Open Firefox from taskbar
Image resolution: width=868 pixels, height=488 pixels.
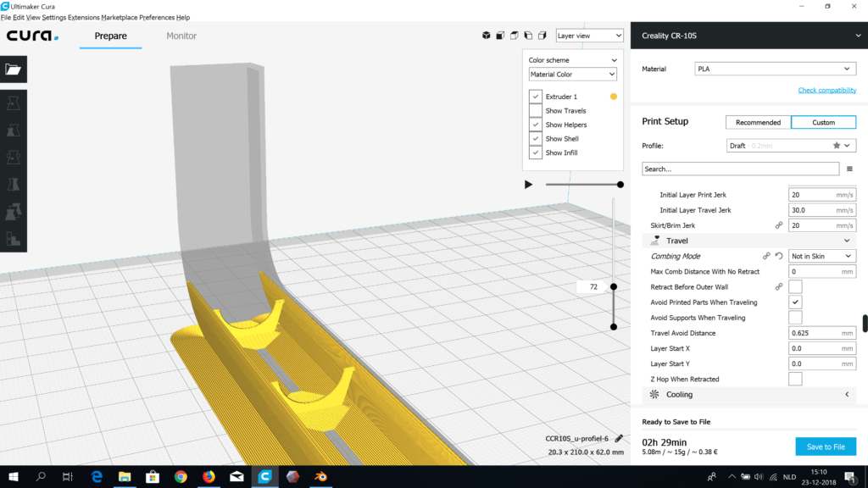pos(209,476)
